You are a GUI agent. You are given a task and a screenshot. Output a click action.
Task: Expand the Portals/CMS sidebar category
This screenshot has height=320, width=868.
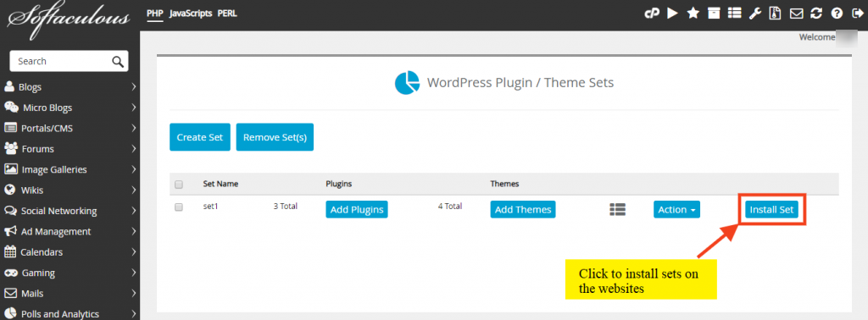click(x=70, y=128)
